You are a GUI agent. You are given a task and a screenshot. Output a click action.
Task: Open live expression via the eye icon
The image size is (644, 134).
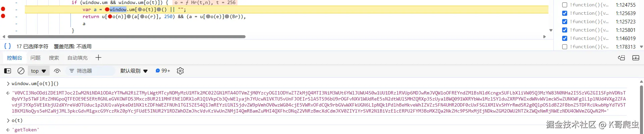pyautogui.click(x=57, y=71)
